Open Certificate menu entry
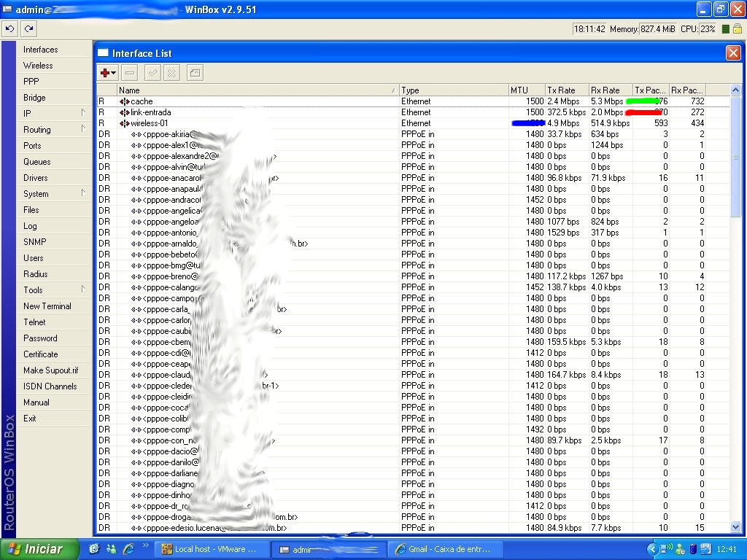This screenshot has height=560, width=747. coord(54,354)
